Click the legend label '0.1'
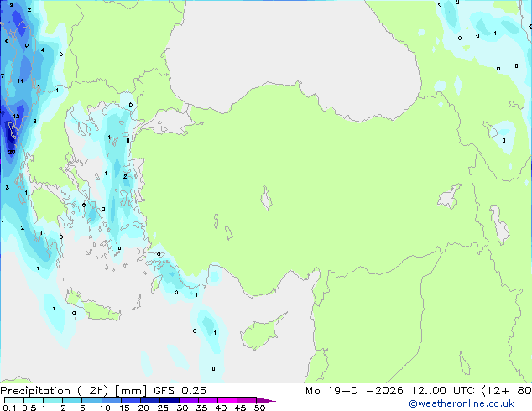The image size is (532, 411). 9,408
